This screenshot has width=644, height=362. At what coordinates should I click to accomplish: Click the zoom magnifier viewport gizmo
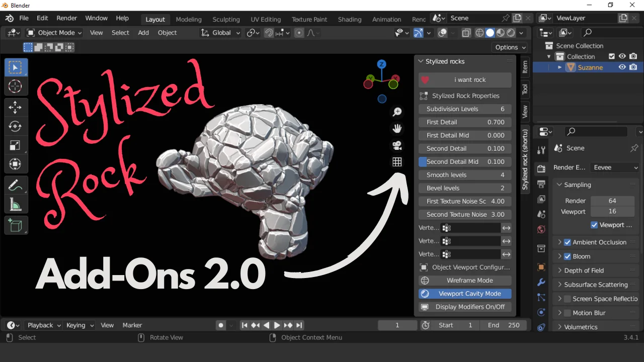click(x=397, y=112)
